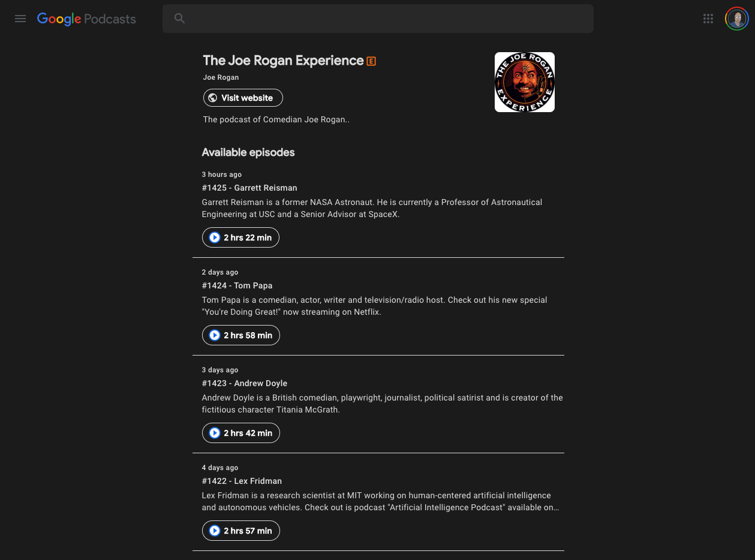Play the Garrett Reisman episode
The image size is (755, 560).
tap(240, 237)
